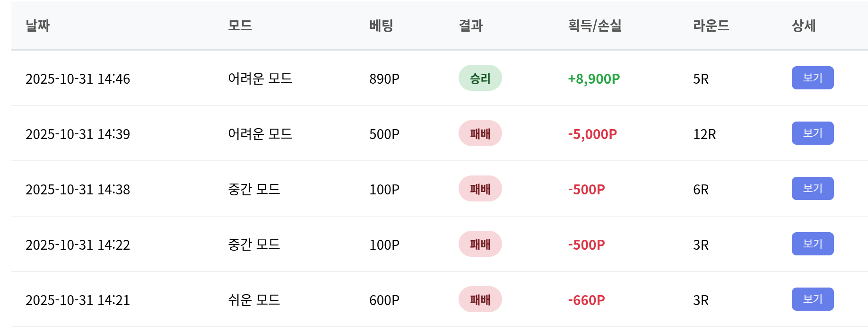
Task: Click the -660P loss value
Action: pyautogui.click(x=586, y=300)
